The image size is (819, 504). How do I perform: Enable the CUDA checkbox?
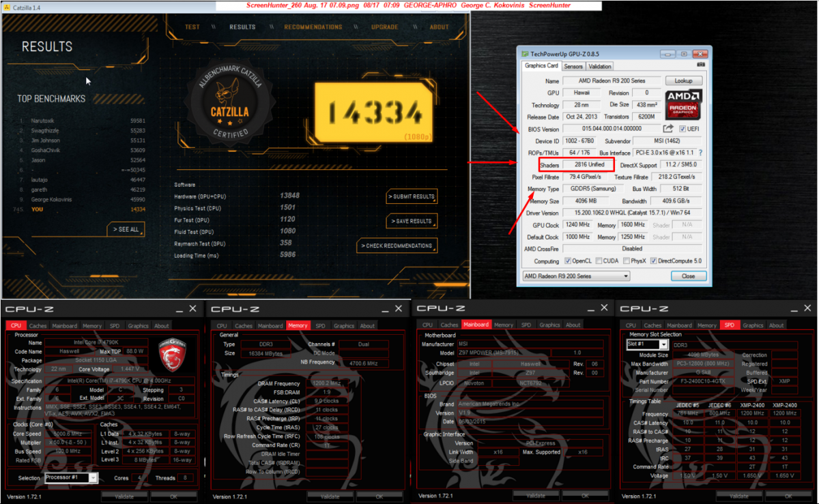(x=599, y=261)
